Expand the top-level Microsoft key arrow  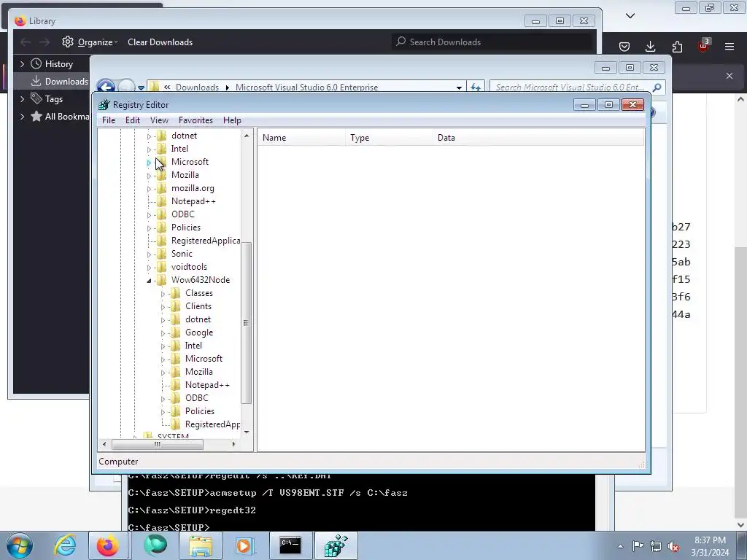(149, 163)
